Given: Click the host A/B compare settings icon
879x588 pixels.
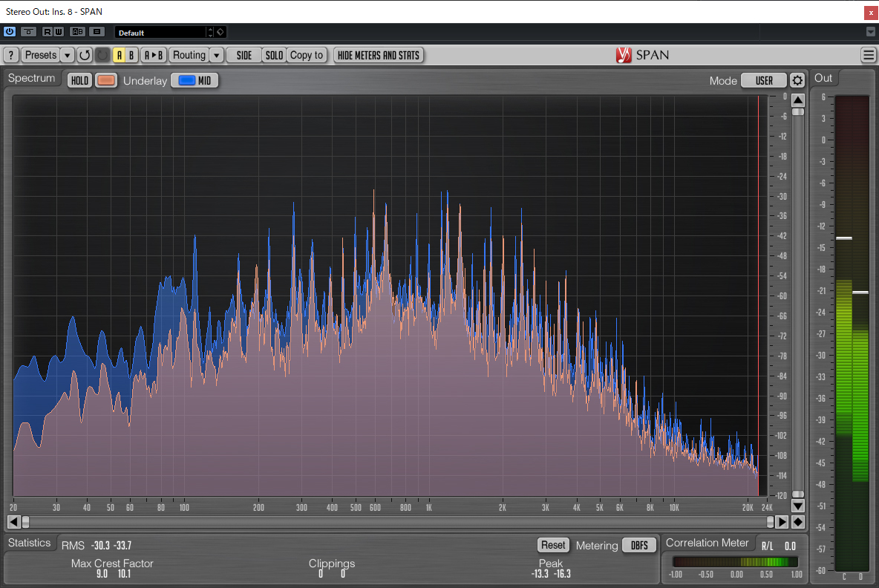Looking at the screenshot, I should coord(78,32).
